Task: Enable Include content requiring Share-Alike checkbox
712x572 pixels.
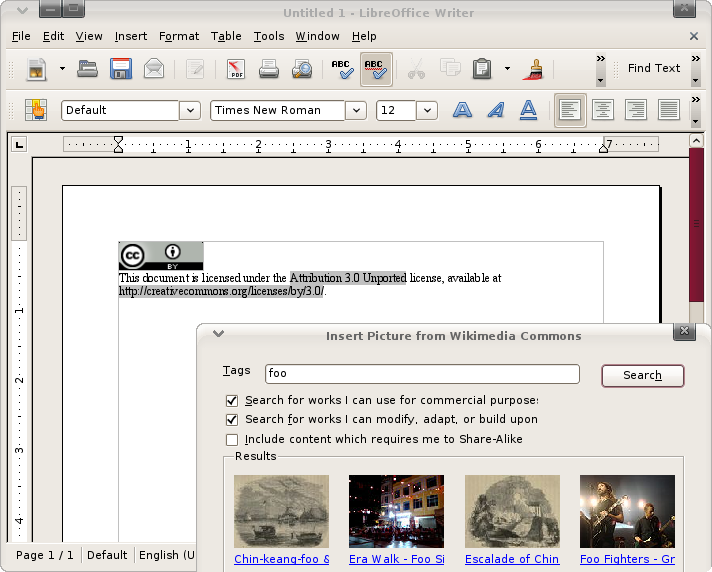Action: (x=232, y=439)
